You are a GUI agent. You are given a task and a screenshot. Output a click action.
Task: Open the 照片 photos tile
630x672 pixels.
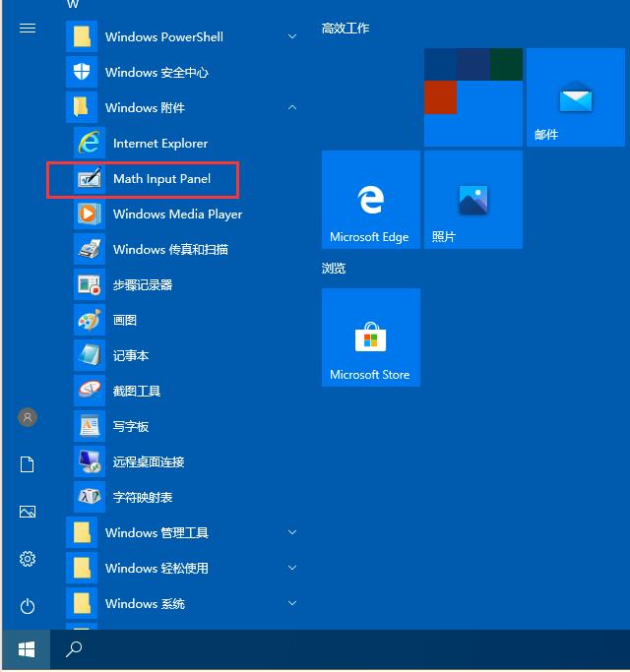pos(473,200)
